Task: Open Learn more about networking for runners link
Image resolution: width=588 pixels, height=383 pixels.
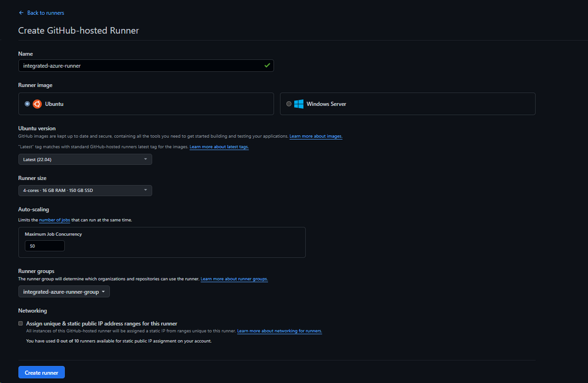Action: 280,331
